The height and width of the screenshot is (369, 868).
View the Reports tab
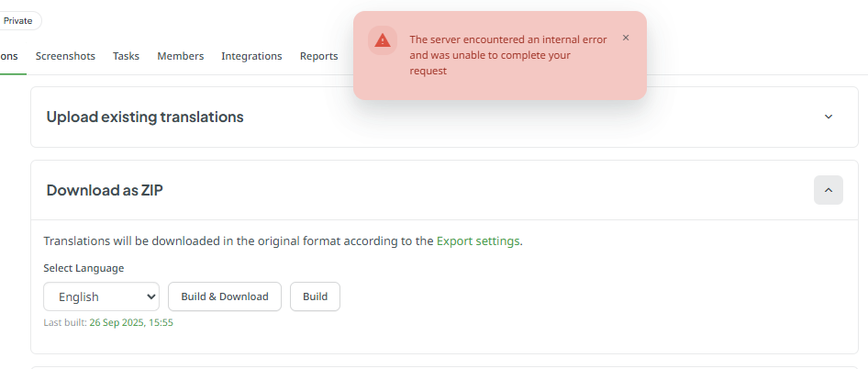tap(318, 56)
